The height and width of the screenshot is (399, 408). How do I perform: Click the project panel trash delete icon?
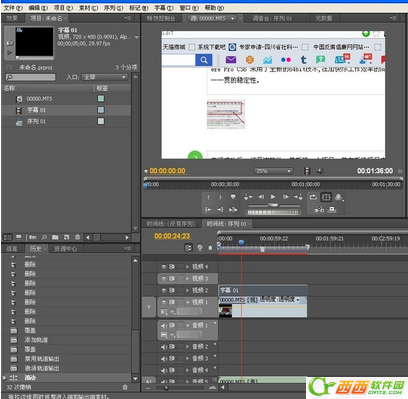(78, 237)
